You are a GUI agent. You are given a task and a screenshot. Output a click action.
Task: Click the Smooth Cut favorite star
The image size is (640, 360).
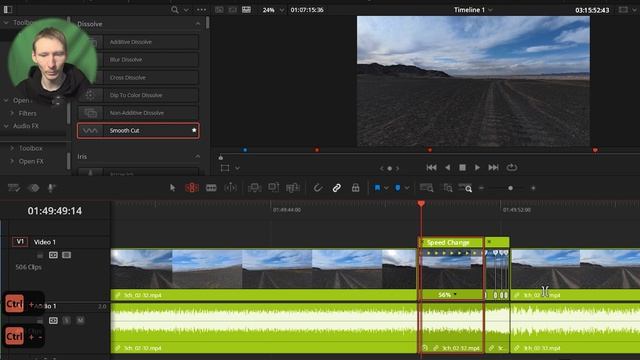[194, 130]
